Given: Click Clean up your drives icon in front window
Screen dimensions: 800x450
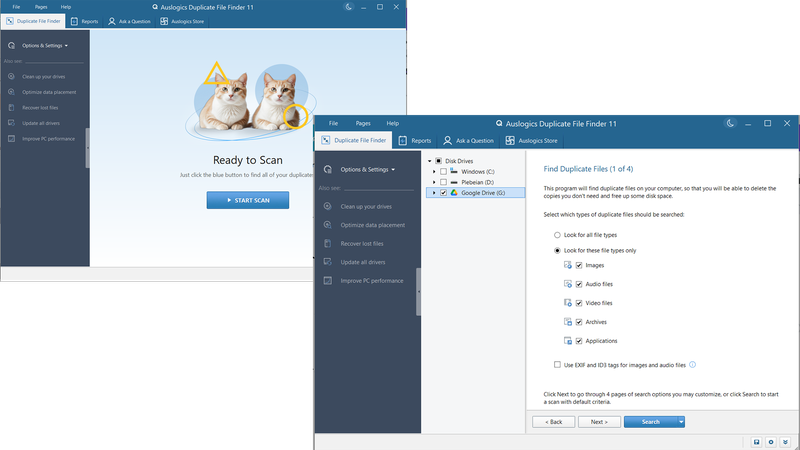Looking at the screenshot, I should click(x=328, y=206).
